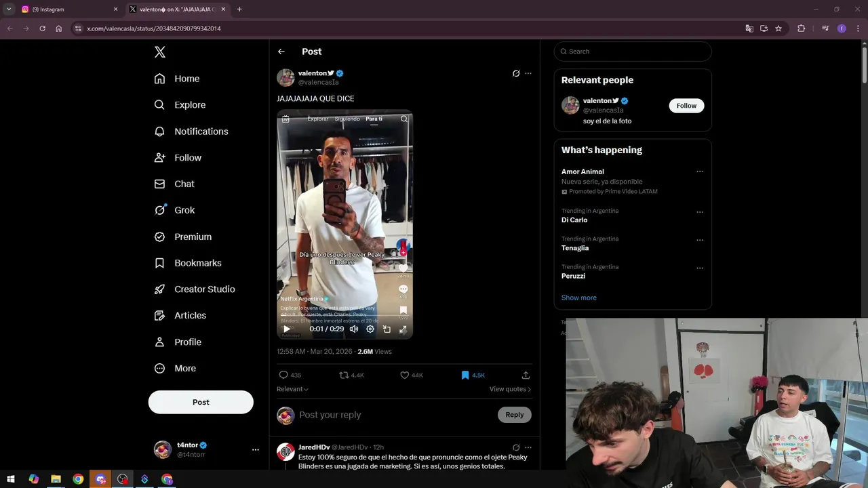Image resolution: width=868 pixels, height=488 pixels.
Task: Click the Reply button
Action: [x=515, y=415]
